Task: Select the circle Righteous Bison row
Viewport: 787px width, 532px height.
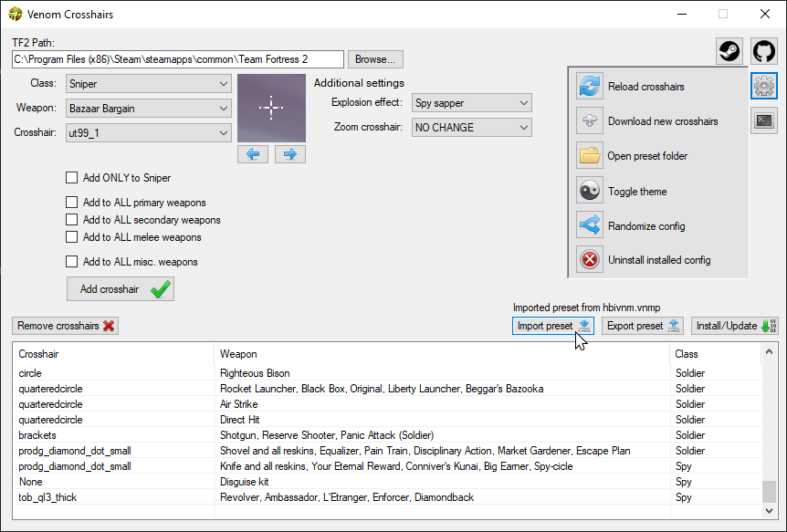Action: (387, 373)
